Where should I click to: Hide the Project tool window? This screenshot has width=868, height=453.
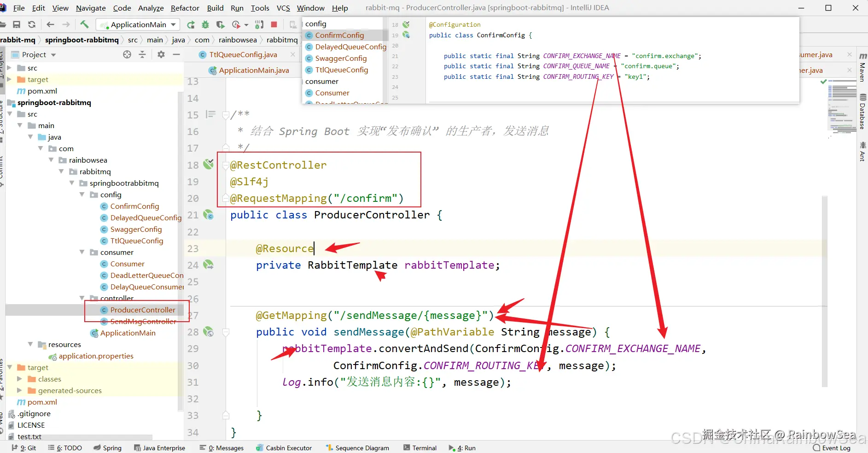pyautogui.click(x=176, y=54)
